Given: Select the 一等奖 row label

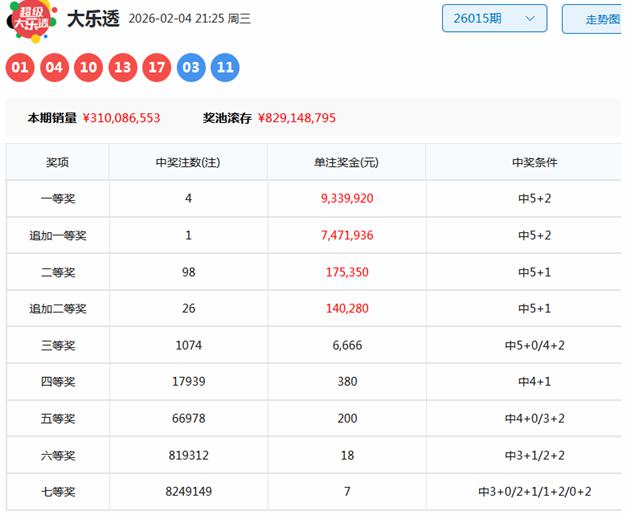Looking at the screenshot, I should [58, 199].
